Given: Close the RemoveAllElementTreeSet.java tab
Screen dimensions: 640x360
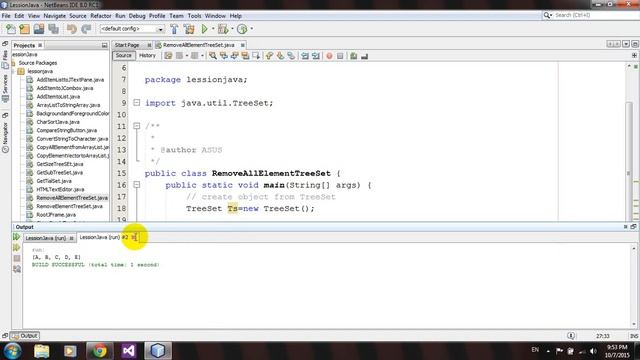Looking at the screenshot, I should (242, 45).
